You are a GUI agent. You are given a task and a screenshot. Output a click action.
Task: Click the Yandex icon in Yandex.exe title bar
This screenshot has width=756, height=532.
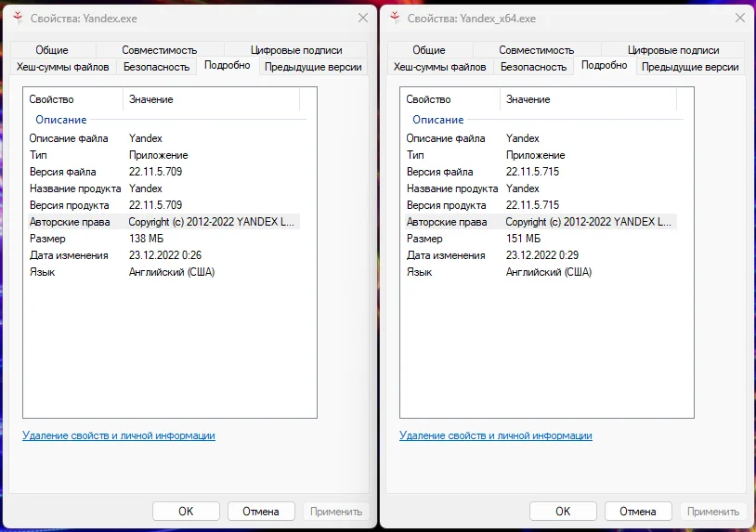[18, 18]
